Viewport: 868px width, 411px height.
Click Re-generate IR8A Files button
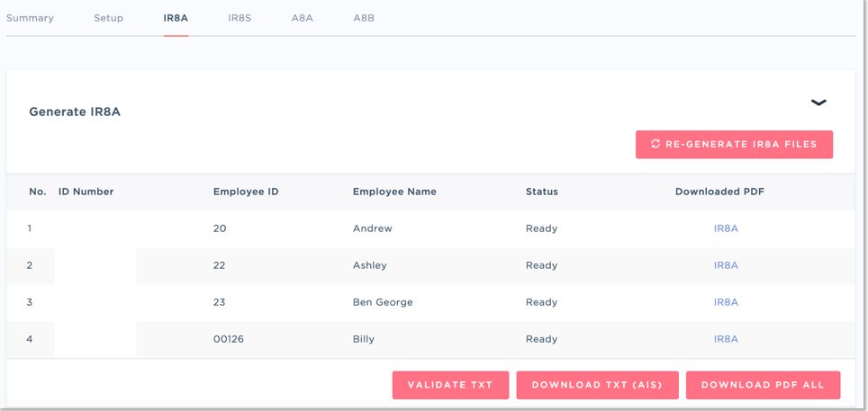[734, 145]
